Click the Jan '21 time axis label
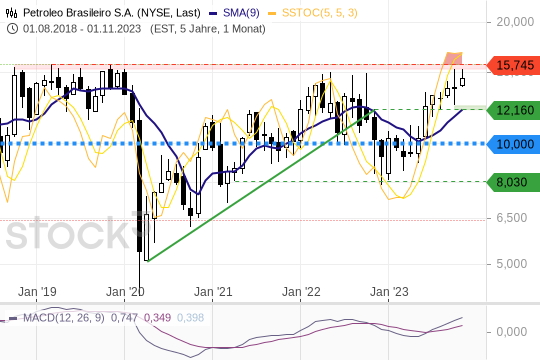Image resolution: width=540 pixels, height=360 pixels. tap(213, 292)
